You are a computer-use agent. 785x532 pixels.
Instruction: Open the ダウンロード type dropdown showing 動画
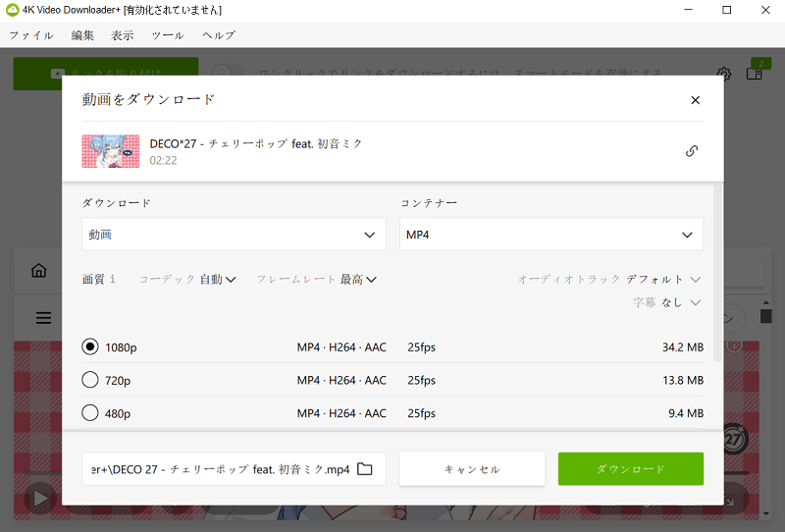pos(234,234)
